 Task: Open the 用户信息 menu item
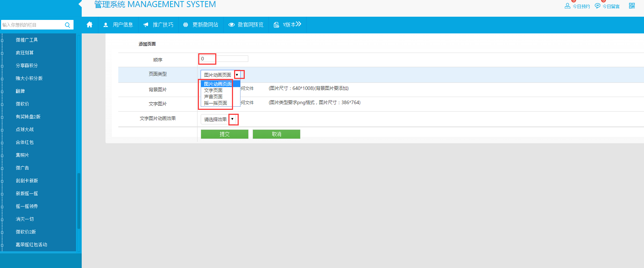(118, 25)
